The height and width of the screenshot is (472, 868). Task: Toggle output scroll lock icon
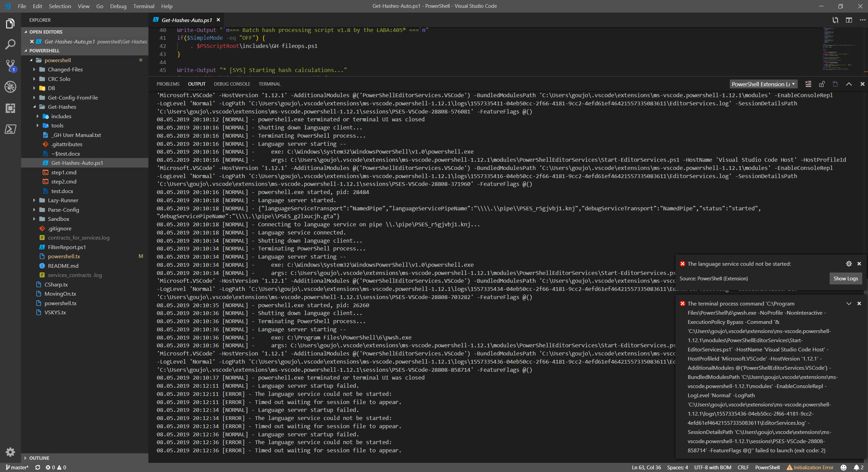(x=822, y=84)
